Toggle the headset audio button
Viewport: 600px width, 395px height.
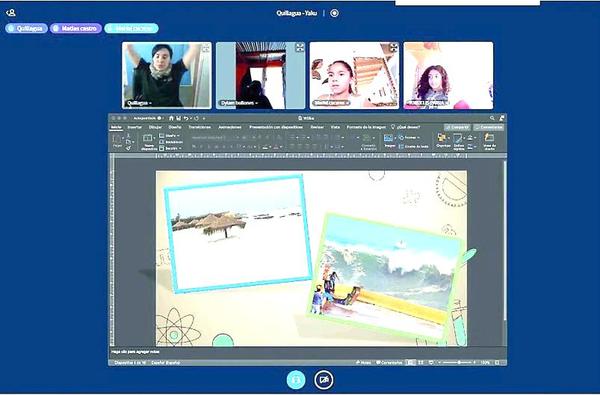point(296,380)
